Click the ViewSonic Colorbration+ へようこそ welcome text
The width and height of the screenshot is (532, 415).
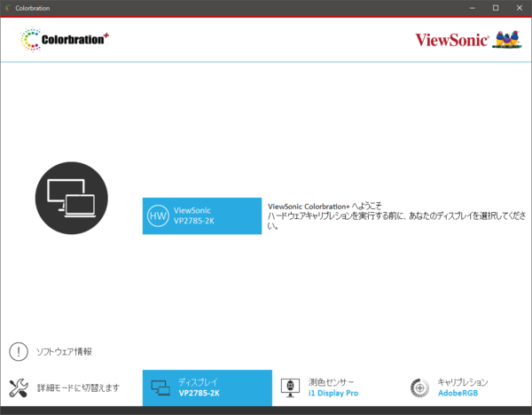coord(325,207)
